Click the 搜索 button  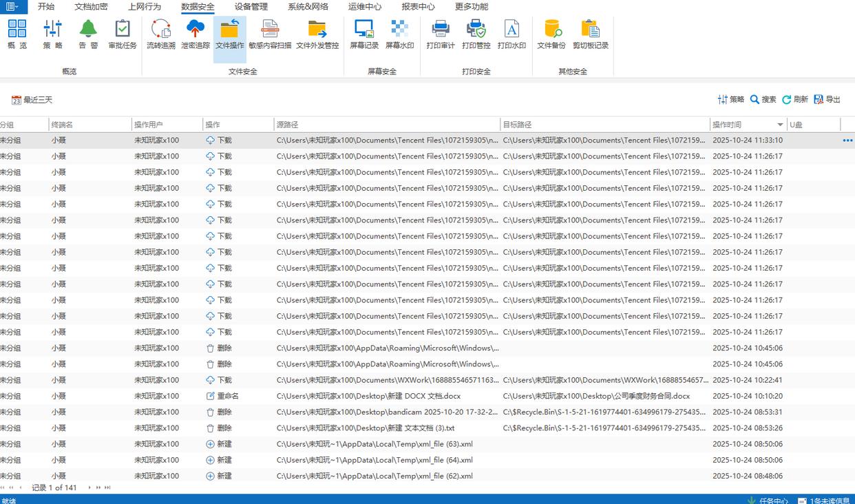(x=763, y=100)
